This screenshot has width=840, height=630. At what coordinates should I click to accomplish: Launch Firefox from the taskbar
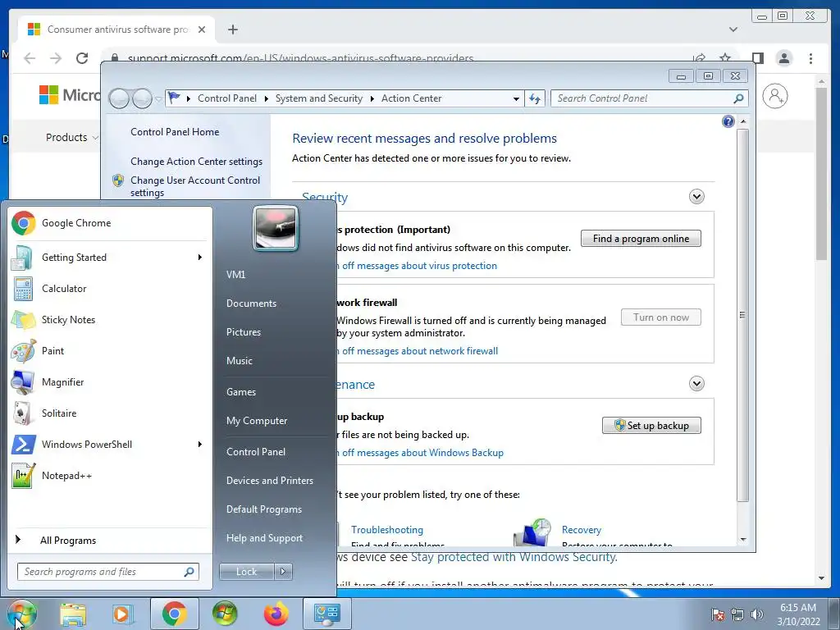pyautogui.click(x=276, y=614)
